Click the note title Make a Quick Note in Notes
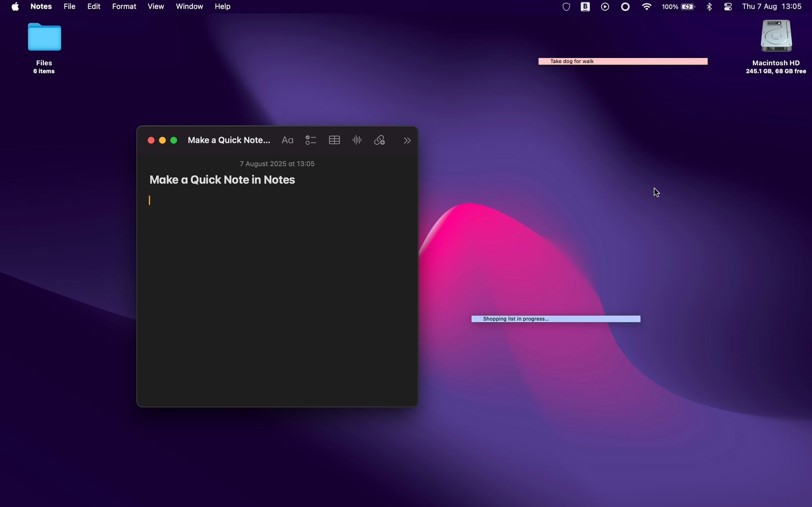812x507 pixels. (x=222, y=179)
